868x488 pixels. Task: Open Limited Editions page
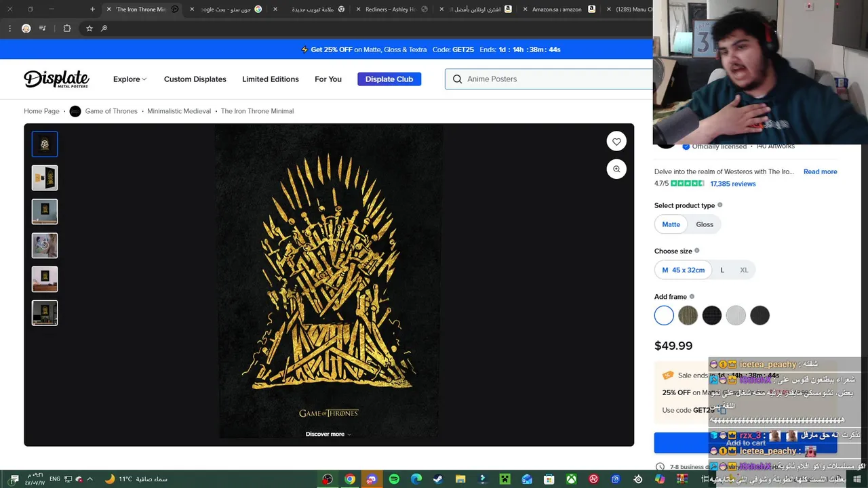pyautogui.click(x=271, y=79)
